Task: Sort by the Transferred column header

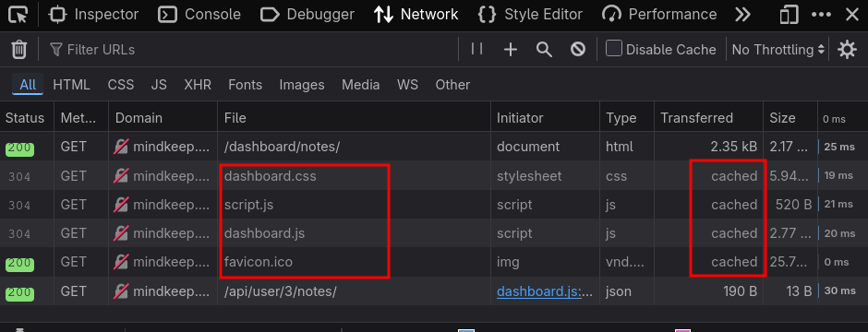Action: (708, 118)
